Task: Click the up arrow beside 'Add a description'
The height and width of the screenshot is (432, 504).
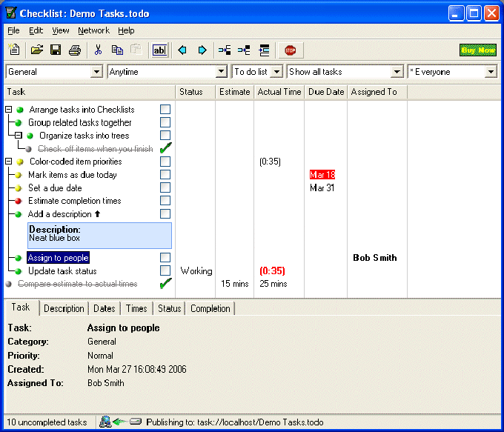Action: [x=98, y=213]
